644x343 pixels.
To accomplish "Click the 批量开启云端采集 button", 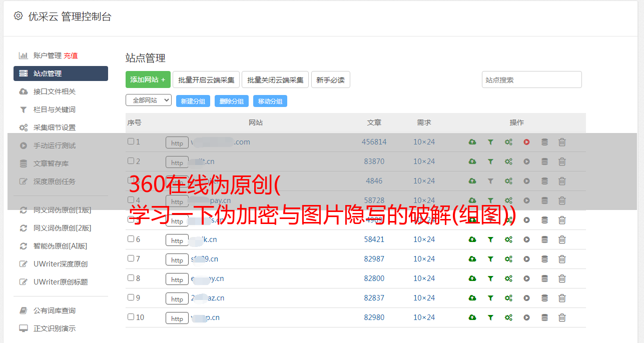I will (206, 79).
